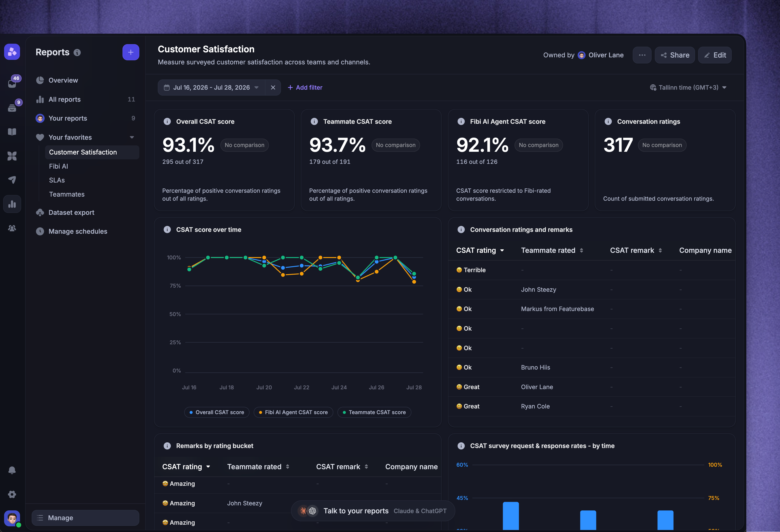
Task: Open the settings gear in sidebar
Action: [12, 494]
